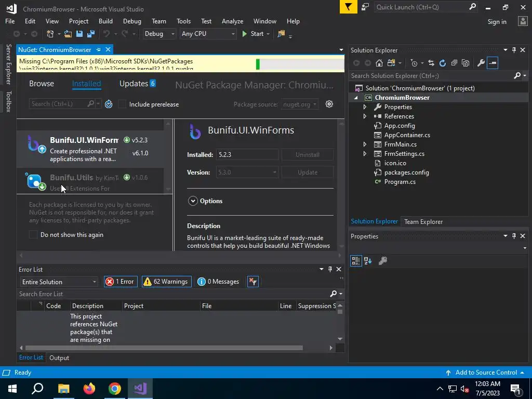Open the Analyze menu

point(232,21)
